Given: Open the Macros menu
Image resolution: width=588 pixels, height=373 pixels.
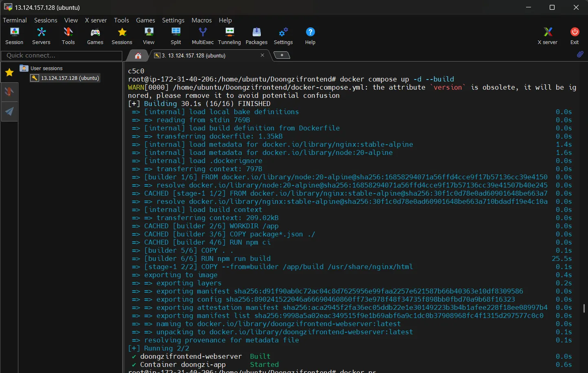Looking at the screenshot, I should pyautogui.click(x=201, y=20).
